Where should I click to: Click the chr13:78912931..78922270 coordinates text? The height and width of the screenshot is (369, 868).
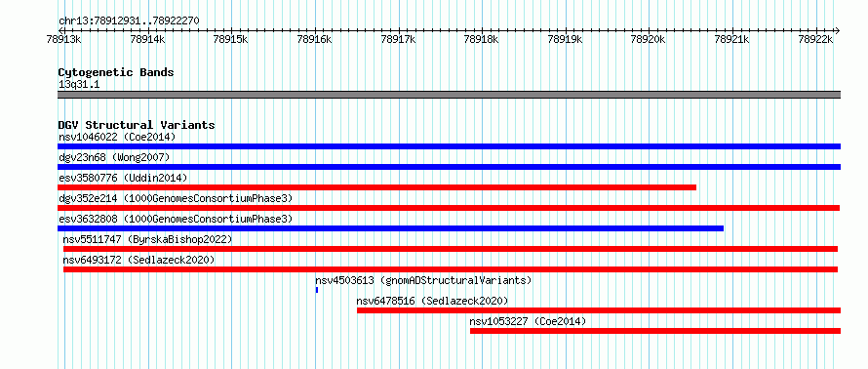129,21
